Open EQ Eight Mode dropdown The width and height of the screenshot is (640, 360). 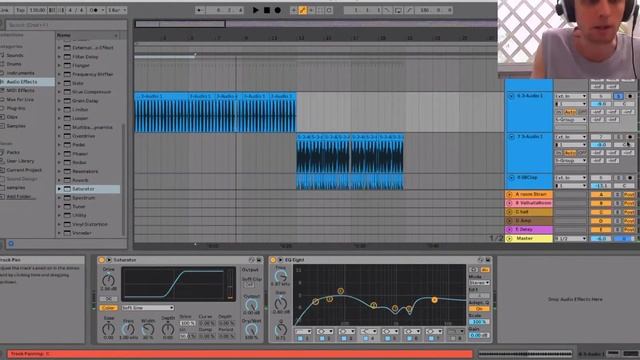(x=479, y=282)
